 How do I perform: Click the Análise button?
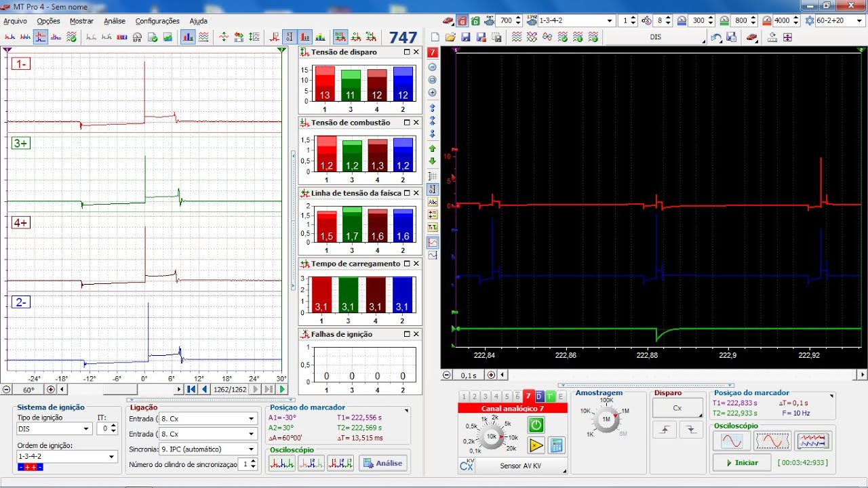click(383, 463)
